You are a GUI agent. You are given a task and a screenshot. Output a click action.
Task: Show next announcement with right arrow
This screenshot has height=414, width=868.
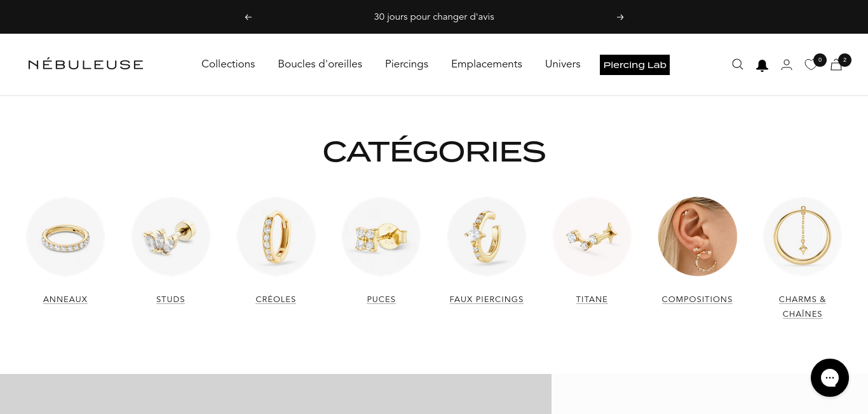pyautogui.click(x=620, y=17)
